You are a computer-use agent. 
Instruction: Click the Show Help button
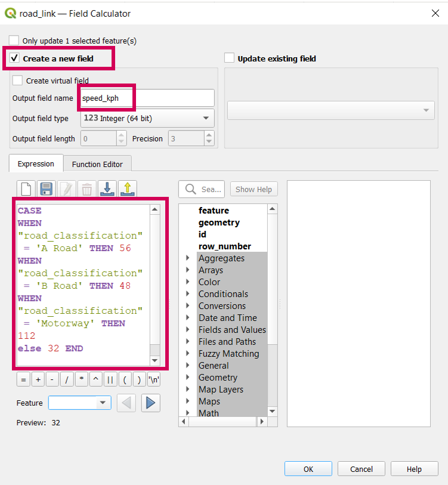click(x=254, y=189)
